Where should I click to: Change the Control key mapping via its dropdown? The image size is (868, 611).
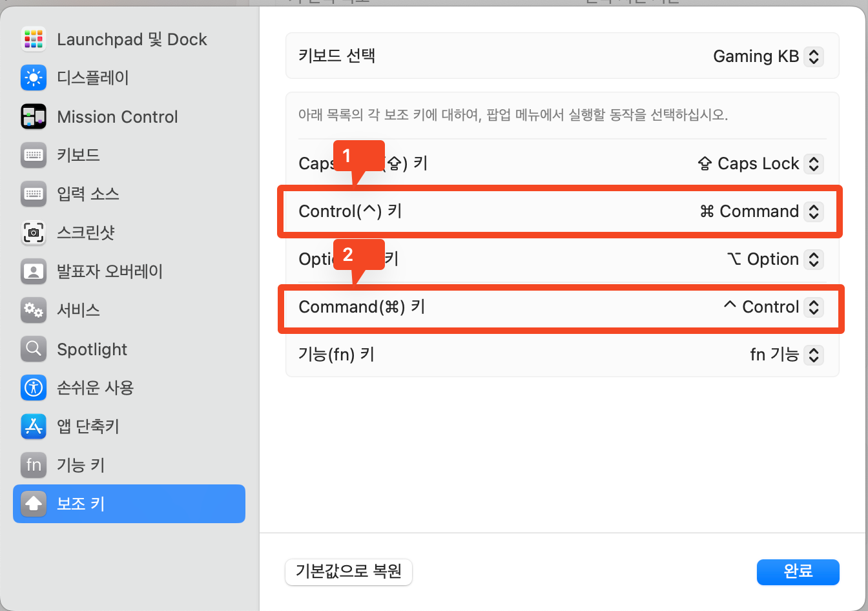[814, 211]
